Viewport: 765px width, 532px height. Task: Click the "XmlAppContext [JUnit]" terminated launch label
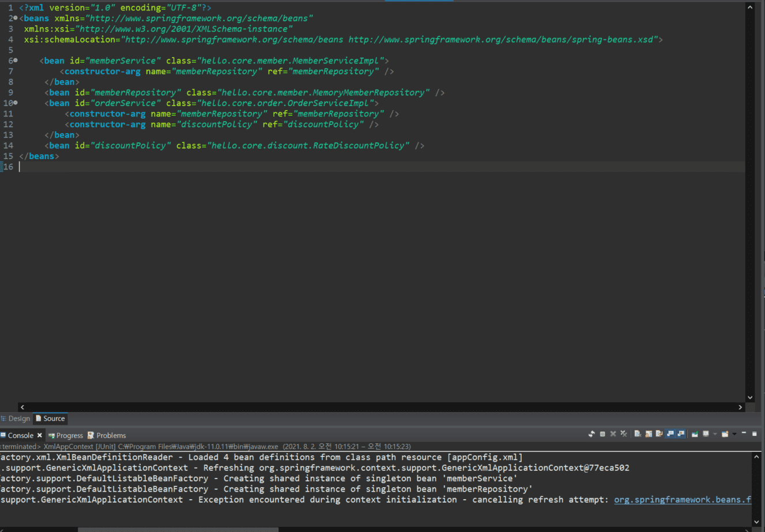[81, 447]
